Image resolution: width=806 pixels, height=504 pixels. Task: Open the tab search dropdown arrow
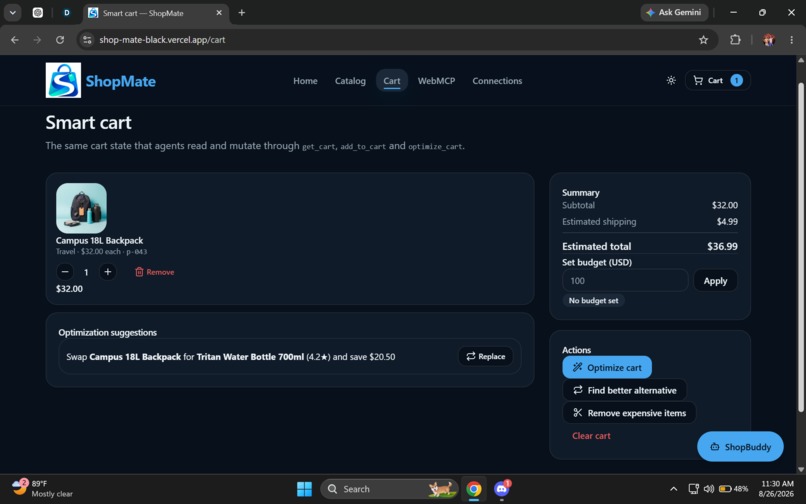pos(12,13)
